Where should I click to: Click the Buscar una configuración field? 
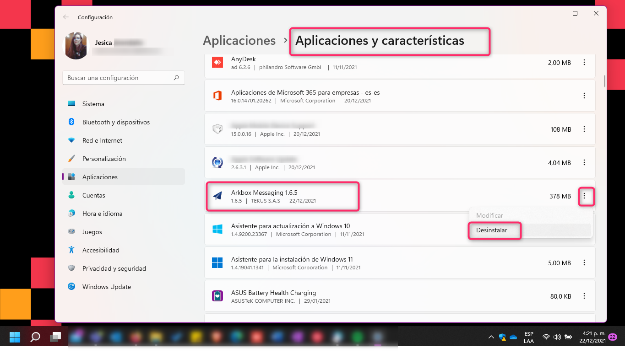(118, 78)
